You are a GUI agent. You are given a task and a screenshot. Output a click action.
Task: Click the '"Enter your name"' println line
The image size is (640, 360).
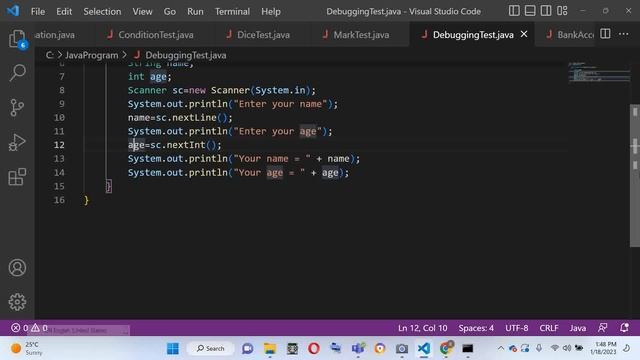point(233,104)
